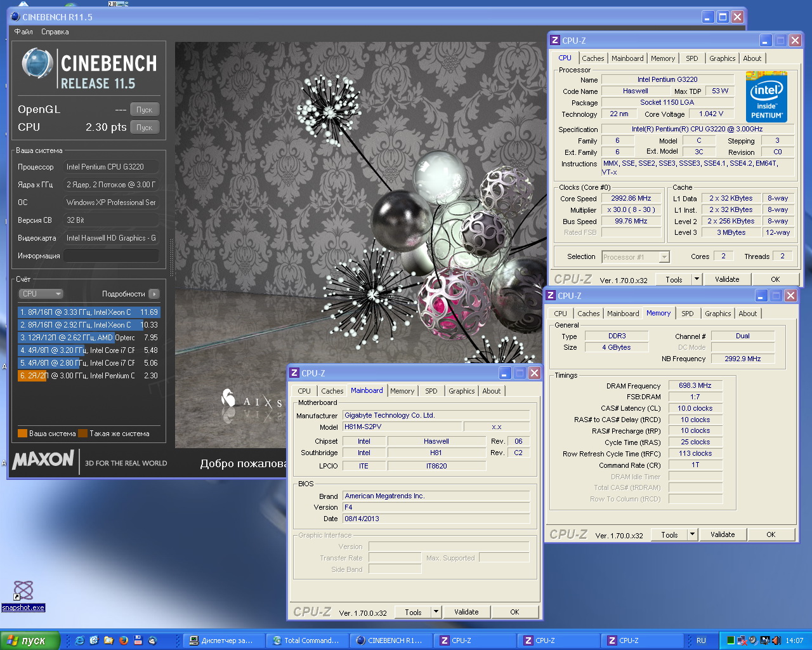
Task: Click Tools button in CPU-Z Mainboard window
Action: 413,612
